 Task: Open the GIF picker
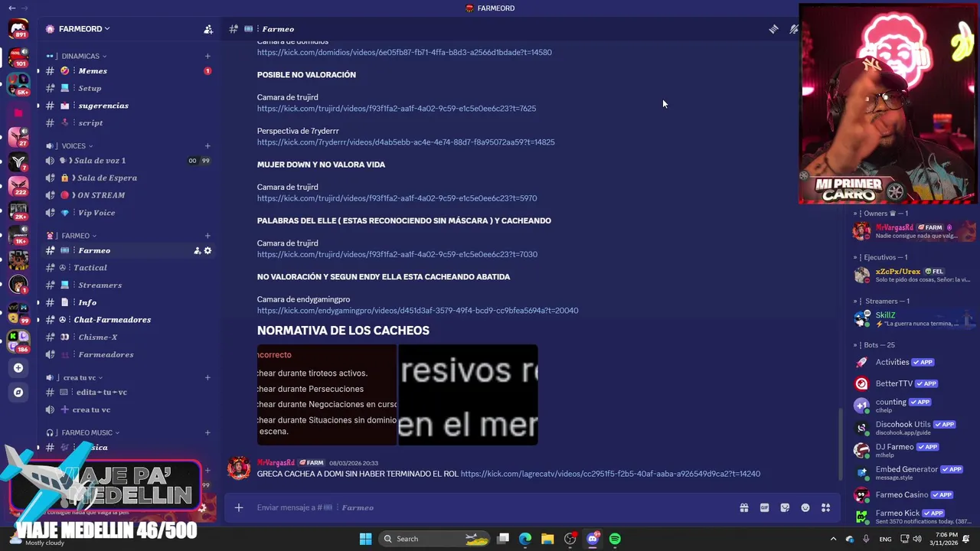click(764, 507)
